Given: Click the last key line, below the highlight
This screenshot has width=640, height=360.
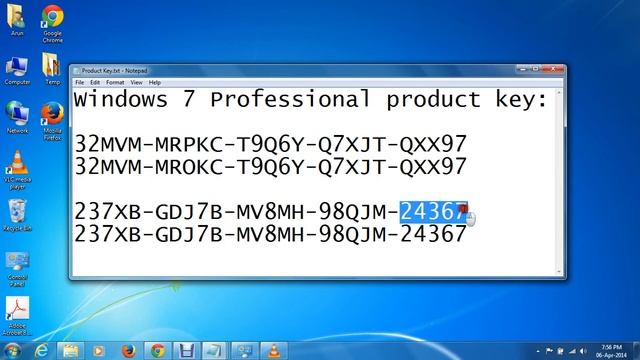Looking at the screenshot, I should tap(270, 234).
